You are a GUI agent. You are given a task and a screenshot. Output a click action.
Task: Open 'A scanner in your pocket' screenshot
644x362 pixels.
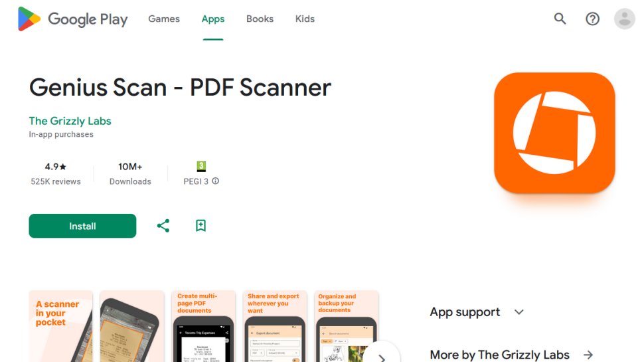[61, 326]
